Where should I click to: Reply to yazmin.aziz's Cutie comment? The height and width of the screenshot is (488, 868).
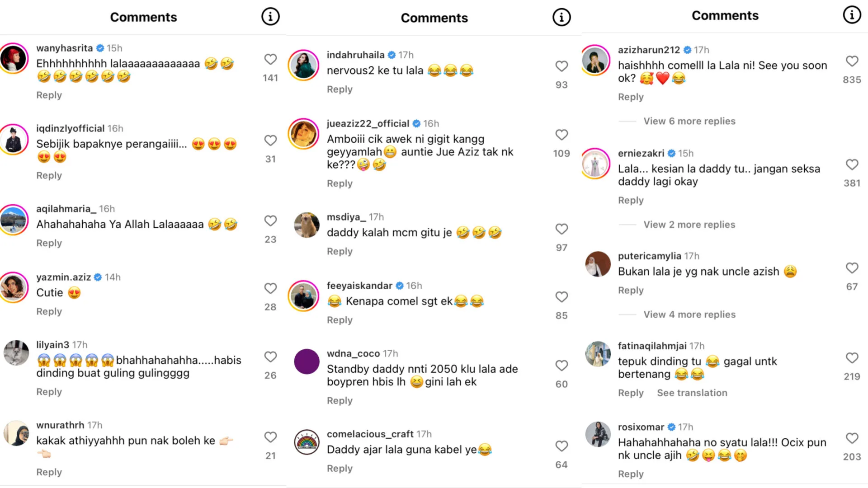click(x=49, y=311)
